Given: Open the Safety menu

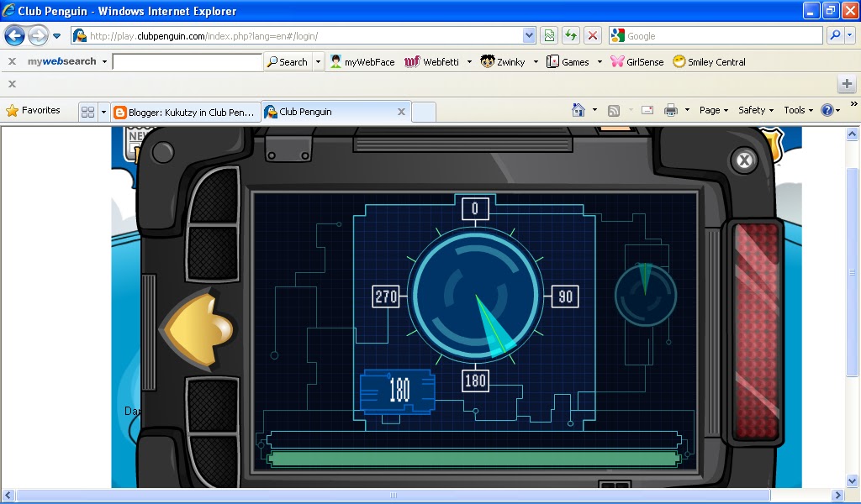Looking at the screenshot, I should [756, 110].
